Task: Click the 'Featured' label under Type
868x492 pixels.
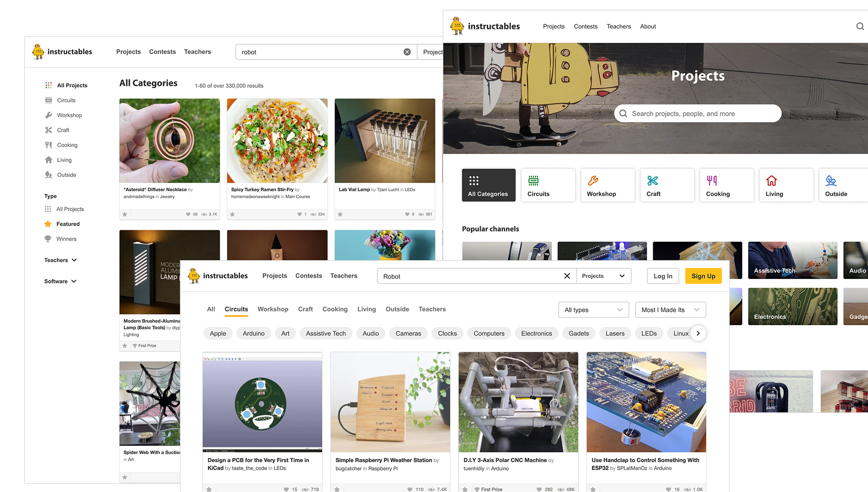Action: tap(68, 224)
